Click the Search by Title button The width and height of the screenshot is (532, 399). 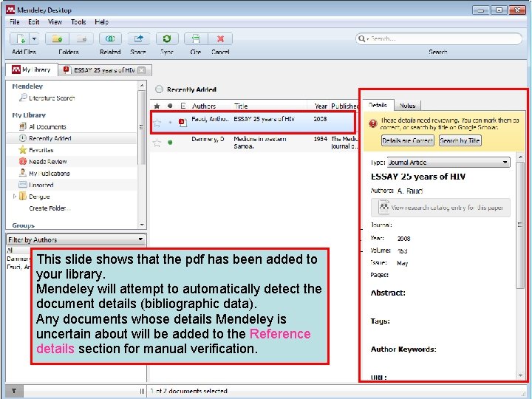[x=460, y=140]
